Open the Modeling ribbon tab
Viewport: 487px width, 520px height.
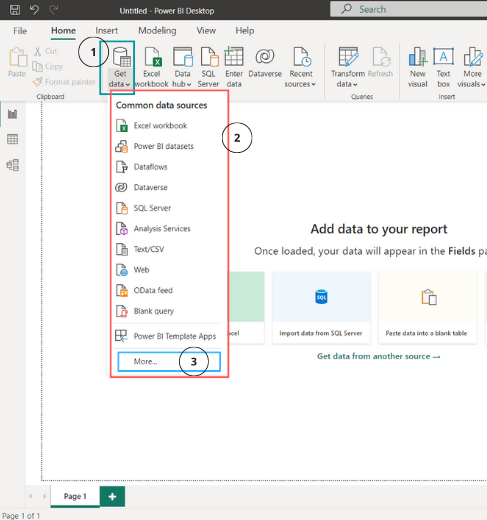coord(157,31)
